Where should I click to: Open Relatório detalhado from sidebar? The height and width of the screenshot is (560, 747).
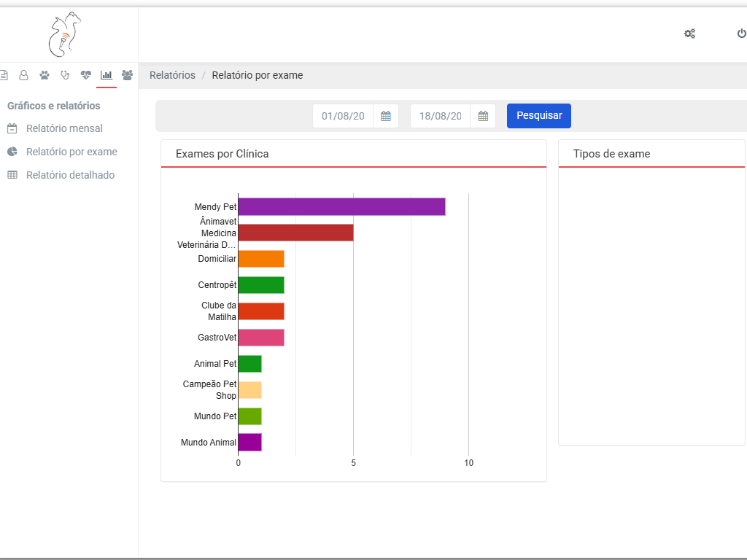(x=70, y=175)
